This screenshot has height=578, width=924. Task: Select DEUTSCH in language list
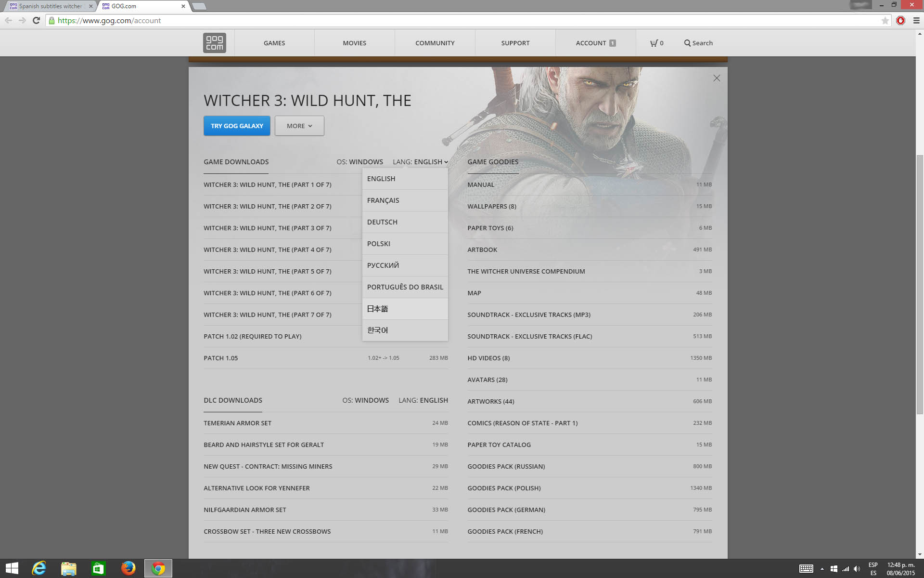pos(405,222)
